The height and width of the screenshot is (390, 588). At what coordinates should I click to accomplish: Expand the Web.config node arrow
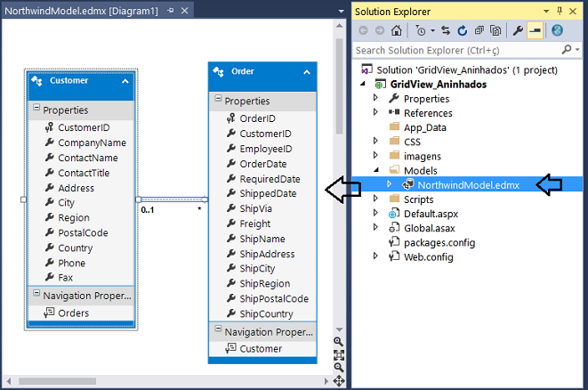coord(375,256)
